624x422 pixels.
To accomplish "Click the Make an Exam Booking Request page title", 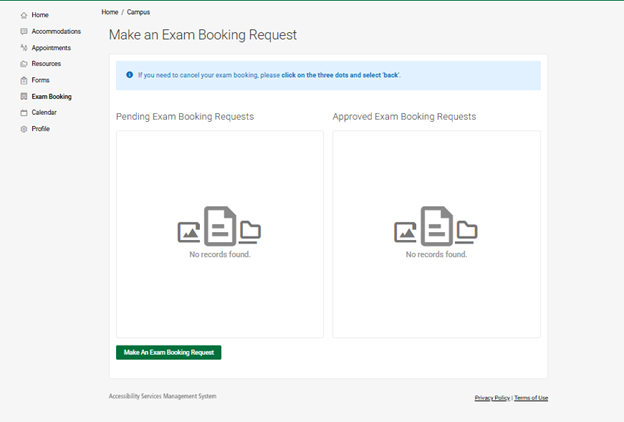I will [202, 36].
